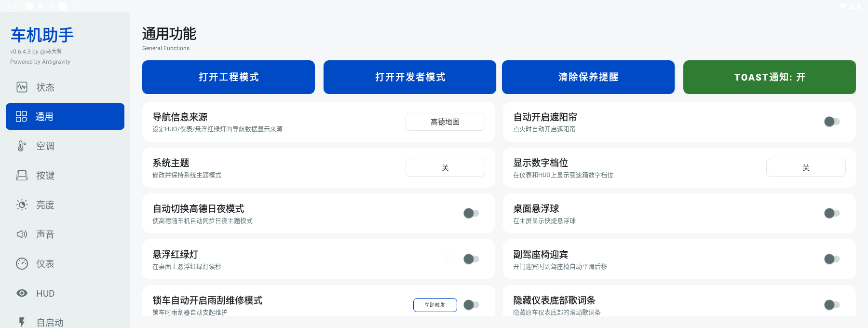
Task: Enable 自动开启遮阳帘 switch
Action: coord(832,122)
